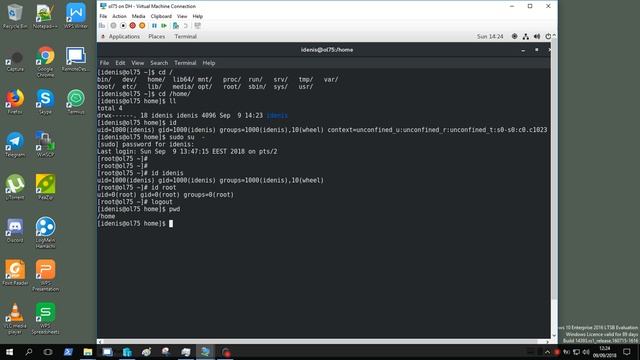This screenshot has height=360, width=640.
Task: Select WPS Writer desktop icon
Action: [x=76, y=16]
